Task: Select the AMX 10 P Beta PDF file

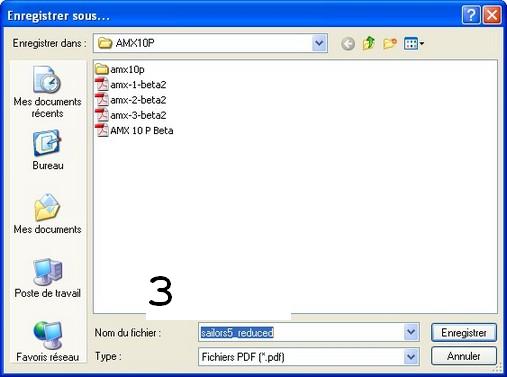Action: [134, 130]
